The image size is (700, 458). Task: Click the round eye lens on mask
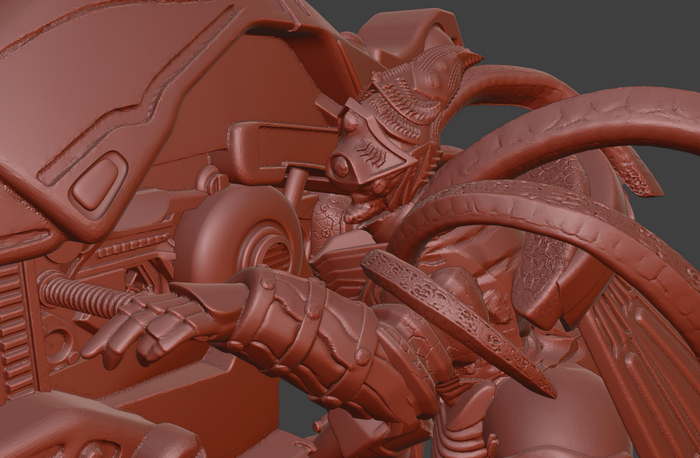pyautogui.click(x=342, y=166)
